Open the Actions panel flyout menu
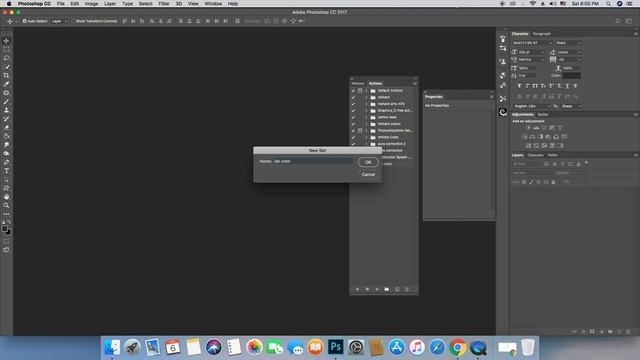This screenshot has height=360, width=640. [415, 83]
